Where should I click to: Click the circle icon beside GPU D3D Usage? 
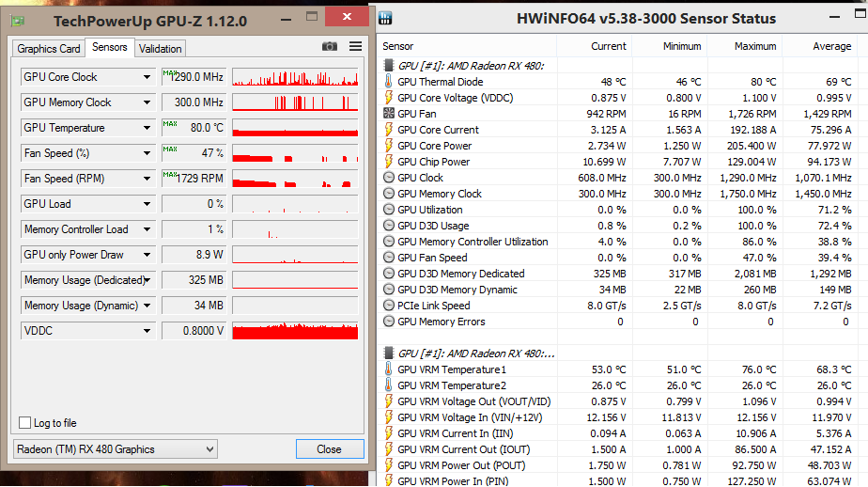click(x=389, y=226)
